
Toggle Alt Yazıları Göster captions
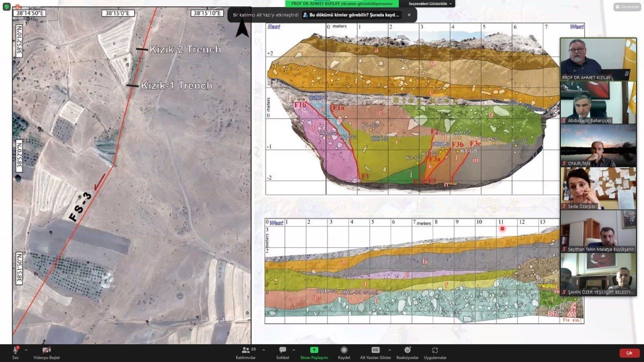pos(375,350)
